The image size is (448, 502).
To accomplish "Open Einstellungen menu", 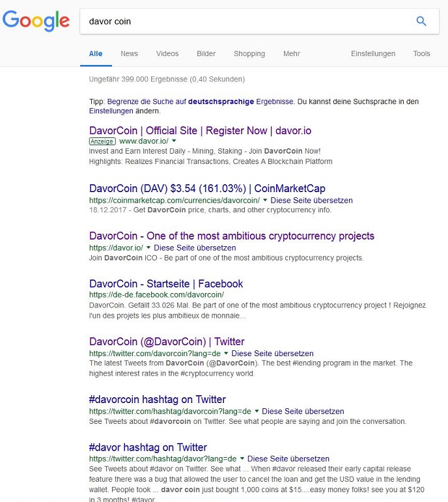I will point(372,54).
